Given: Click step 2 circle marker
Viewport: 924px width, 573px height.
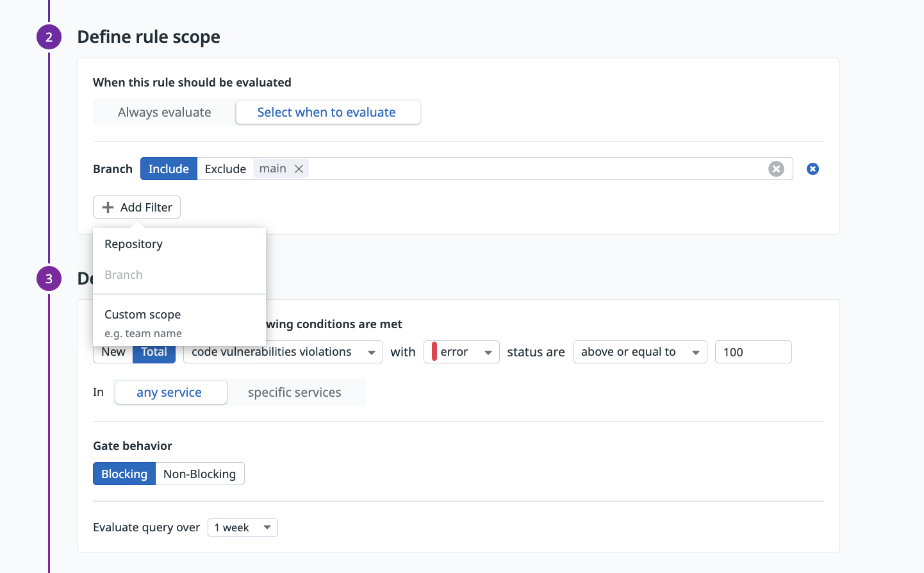Looking at the screenshot, I should point(49,37).
